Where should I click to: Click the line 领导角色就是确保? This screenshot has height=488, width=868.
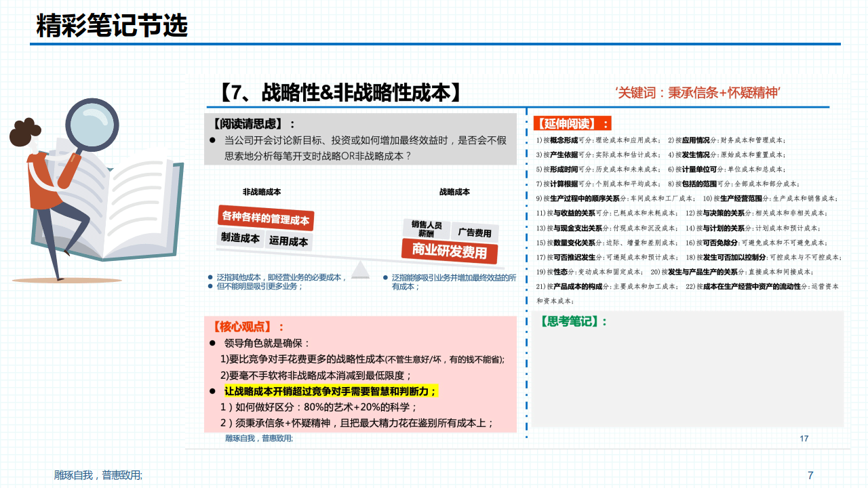point(267,344)
